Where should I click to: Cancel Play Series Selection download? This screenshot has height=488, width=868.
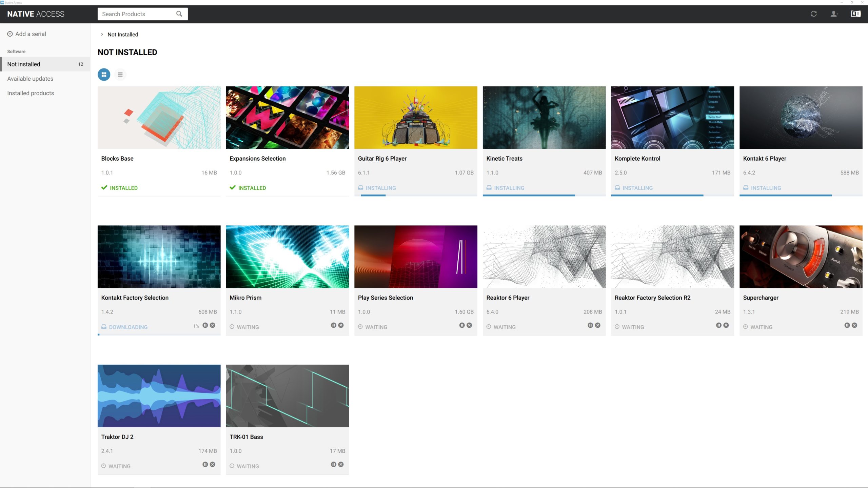(469, 325)
